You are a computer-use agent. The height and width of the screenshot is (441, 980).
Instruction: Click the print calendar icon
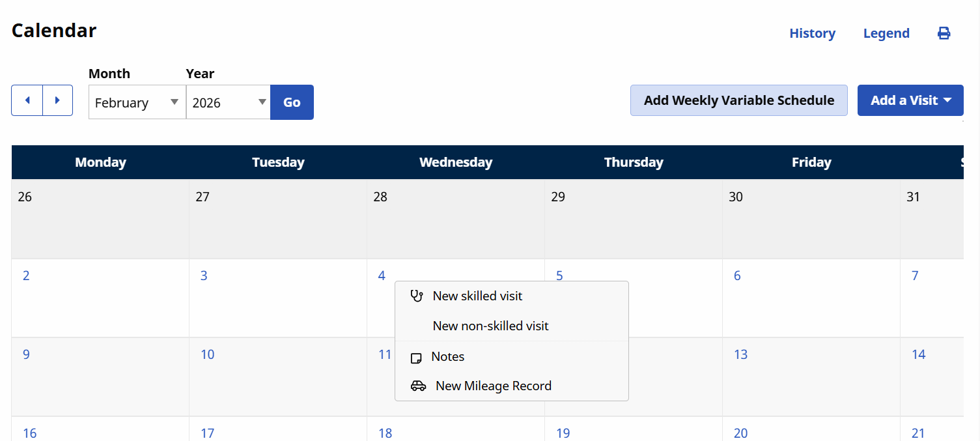coord(944,33)
